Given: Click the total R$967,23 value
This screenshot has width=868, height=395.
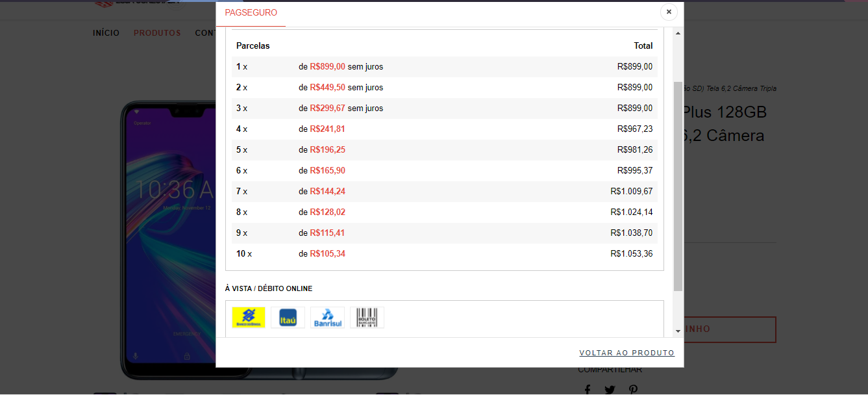Looking at the screenshot, I should pos(635,129).
